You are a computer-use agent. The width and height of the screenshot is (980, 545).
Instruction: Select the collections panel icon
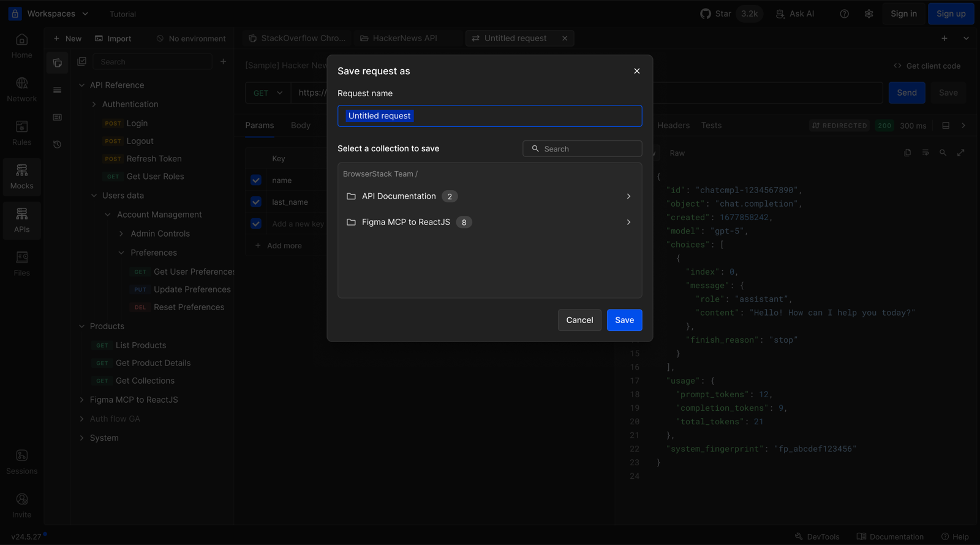coord(58,63)
